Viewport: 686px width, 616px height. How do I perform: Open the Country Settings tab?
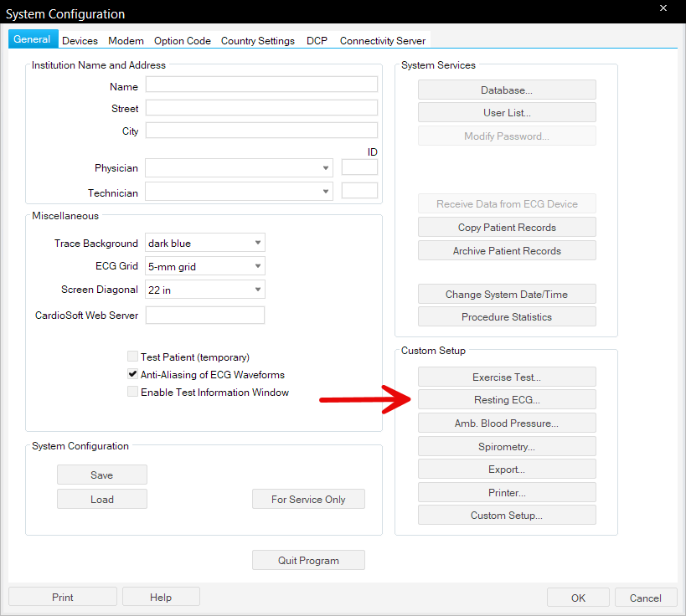[x=257, y=41]
